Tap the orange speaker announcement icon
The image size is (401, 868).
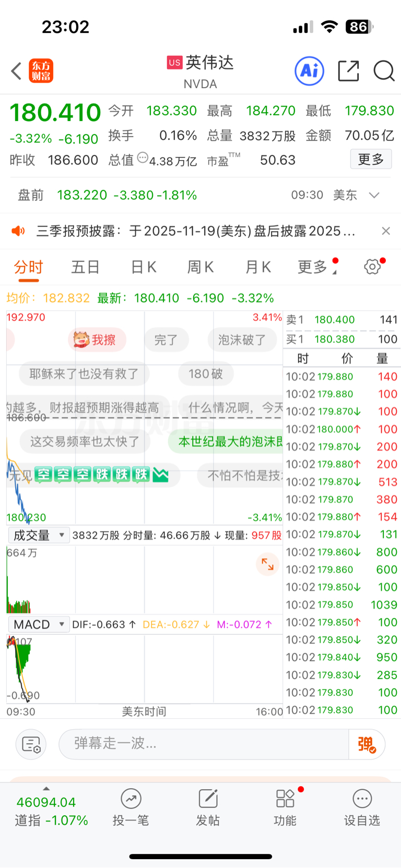(x=19, y=231)
